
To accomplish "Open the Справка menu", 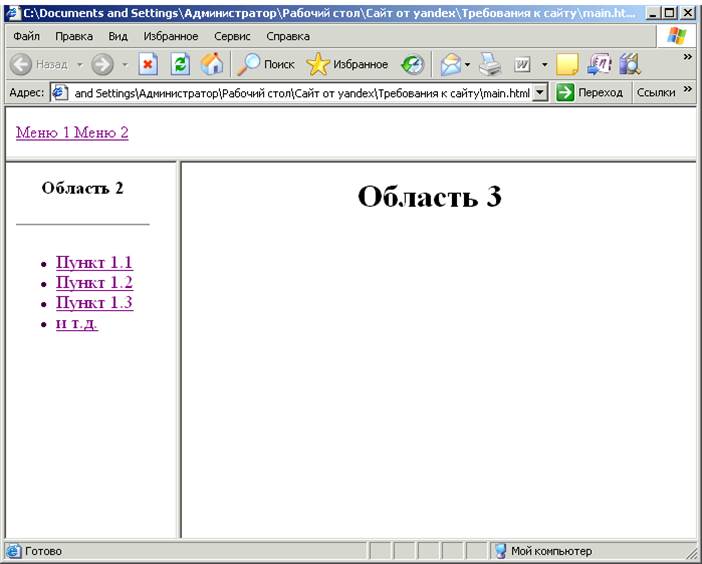I will click(x=288, y=36).
